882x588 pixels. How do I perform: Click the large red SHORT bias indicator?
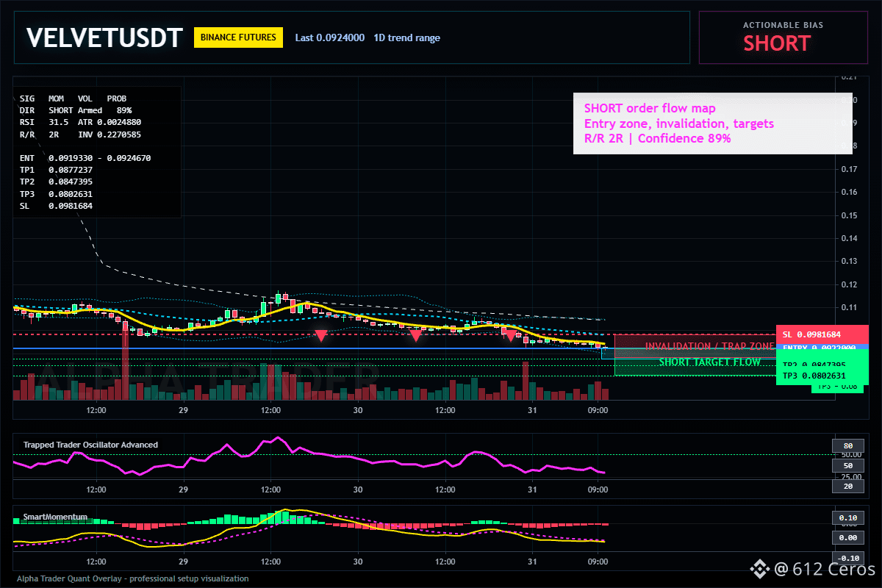coord(776,43)
